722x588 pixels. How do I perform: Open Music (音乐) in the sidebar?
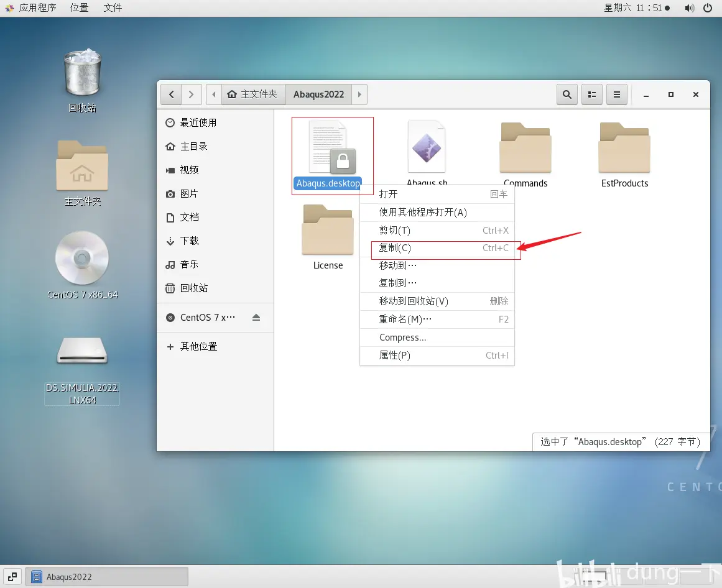(x=216, y=265)
